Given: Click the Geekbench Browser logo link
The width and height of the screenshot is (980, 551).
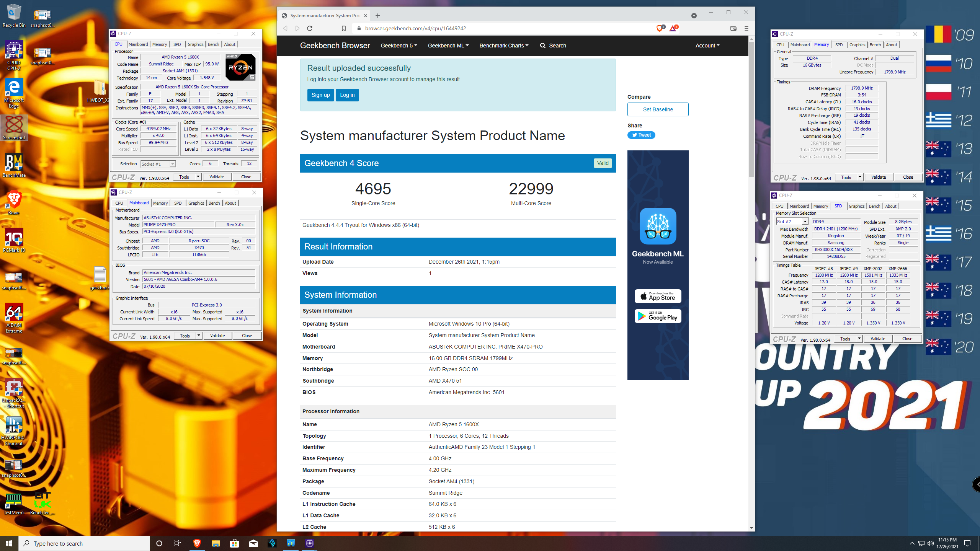Looking at the screenshot, I should 335,46.
